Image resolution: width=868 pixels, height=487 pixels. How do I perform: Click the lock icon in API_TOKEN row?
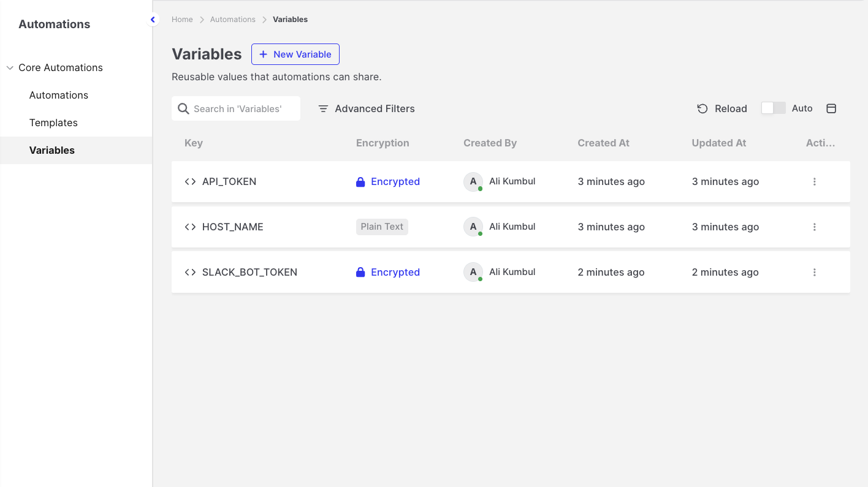pos(360,182)
